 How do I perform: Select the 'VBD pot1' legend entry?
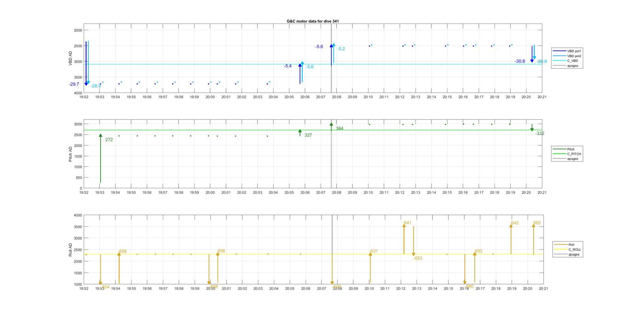point(575,51)
